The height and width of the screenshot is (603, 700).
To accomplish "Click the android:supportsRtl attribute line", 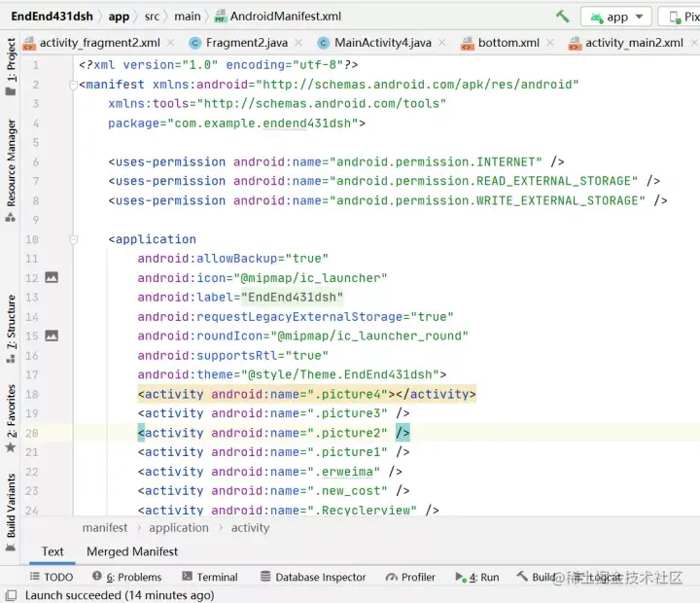I will [x=233, y=356].
